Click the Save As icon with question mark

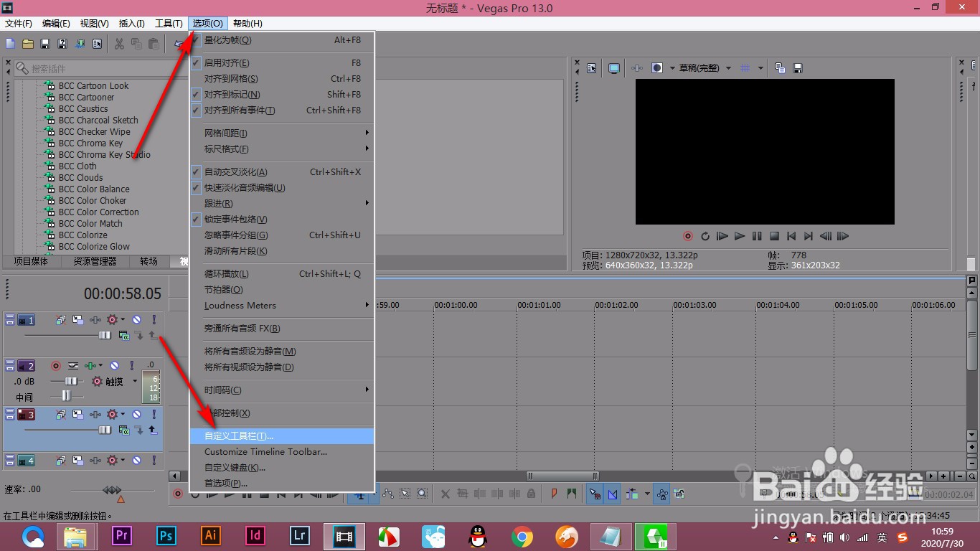click(x=62, y=44)
